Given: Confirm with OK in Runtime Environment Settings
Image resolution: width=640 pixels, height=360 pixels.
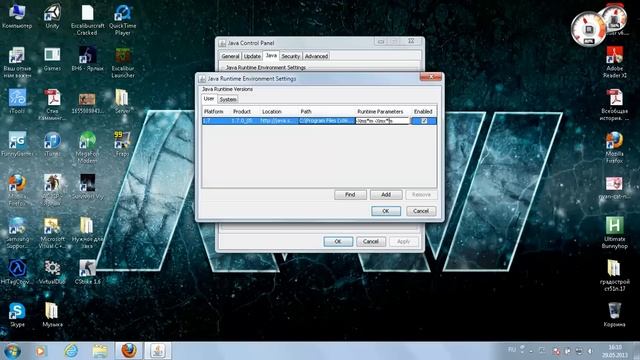Looking at the screenshot, I should click(x=386, y=211).
